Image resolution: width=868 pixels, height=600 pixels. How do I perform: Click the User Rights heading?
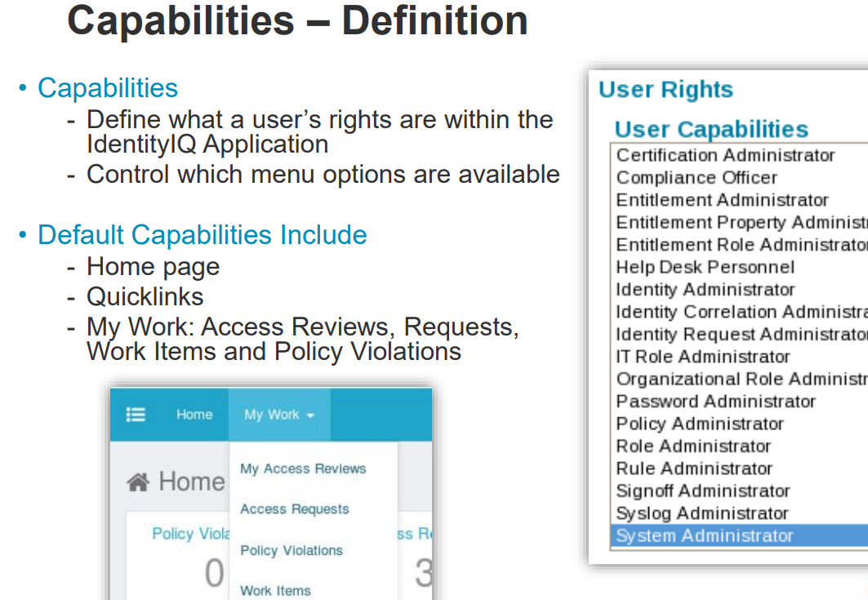[x=666, y=89]
